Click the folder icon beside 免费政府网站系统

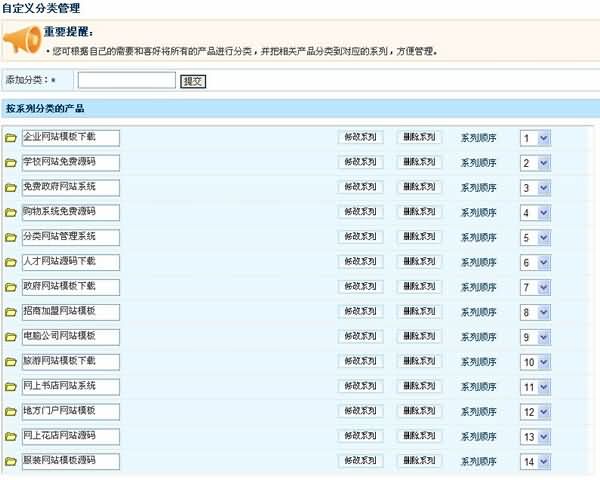click(x=11, y=188)
